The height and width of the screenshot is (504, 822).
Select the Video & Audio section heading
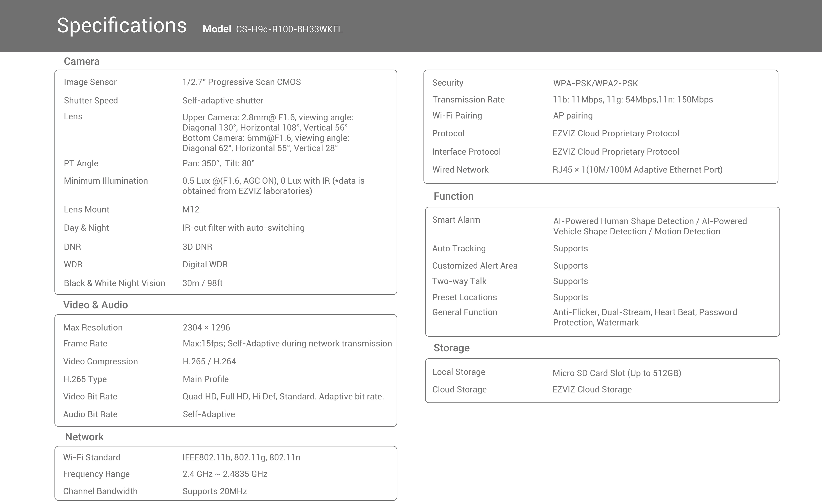(95, 305)
